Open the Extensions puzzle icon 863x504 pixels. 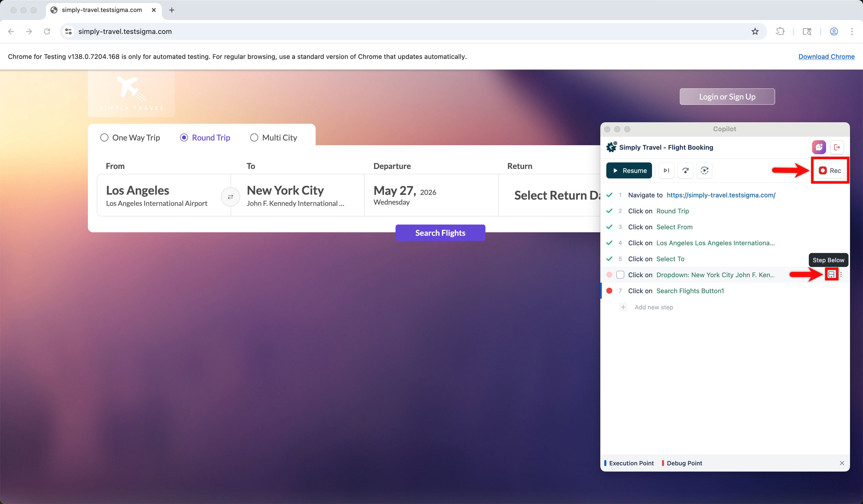point(780,31)
